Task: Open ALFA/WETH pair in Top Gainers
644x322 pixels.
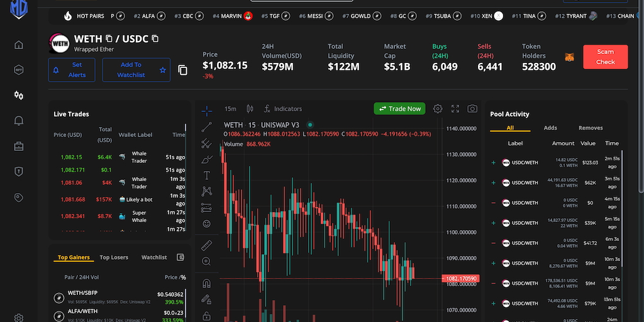Action: pyautogui.click(x=119, y=316)
